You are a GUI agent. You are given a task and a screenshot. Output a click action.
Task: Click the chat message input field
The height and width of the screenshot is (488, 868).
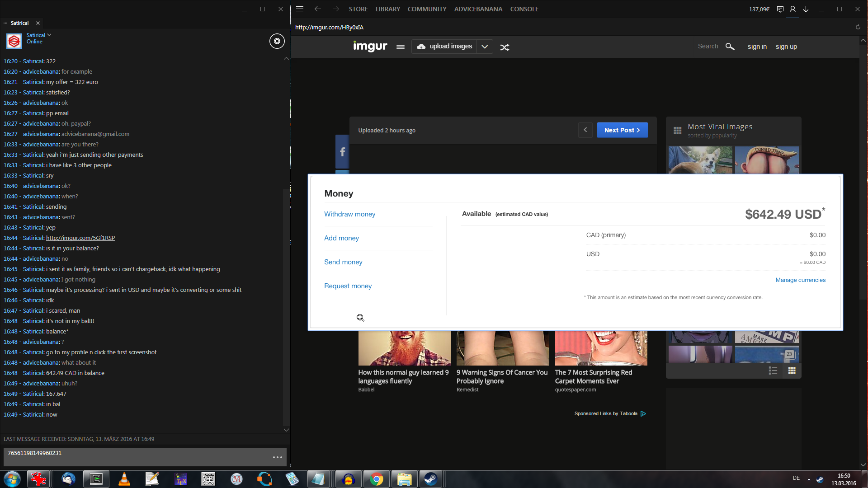point(136,456)
